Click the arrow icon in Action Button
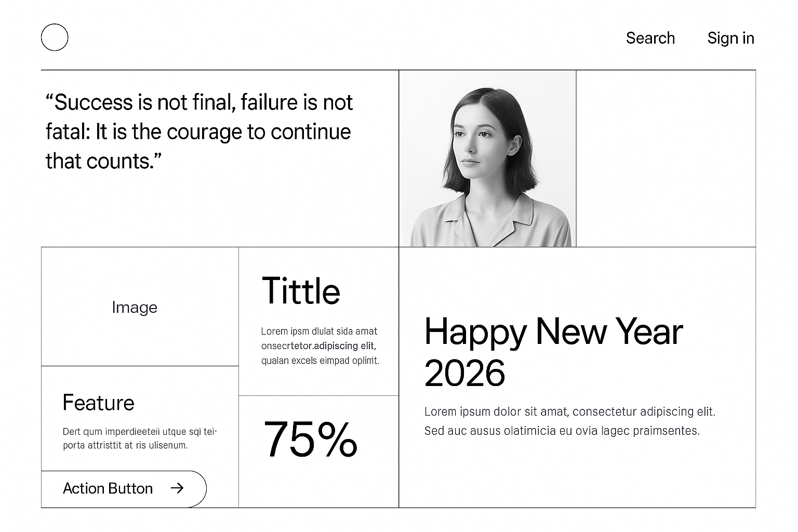This screenshot has height=532, width=798. pos(177,488)
